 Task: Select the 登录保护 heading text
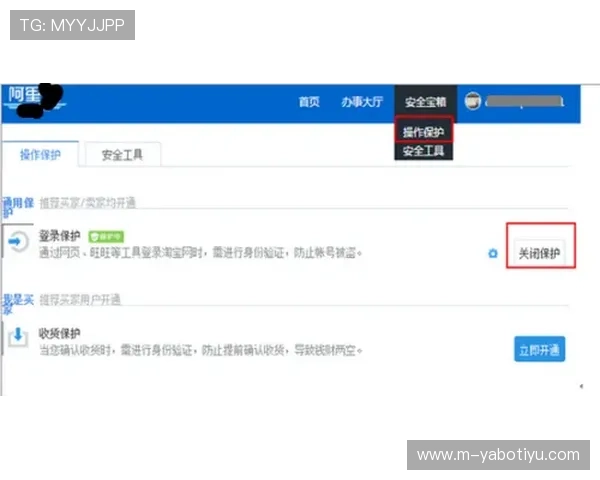59,236
